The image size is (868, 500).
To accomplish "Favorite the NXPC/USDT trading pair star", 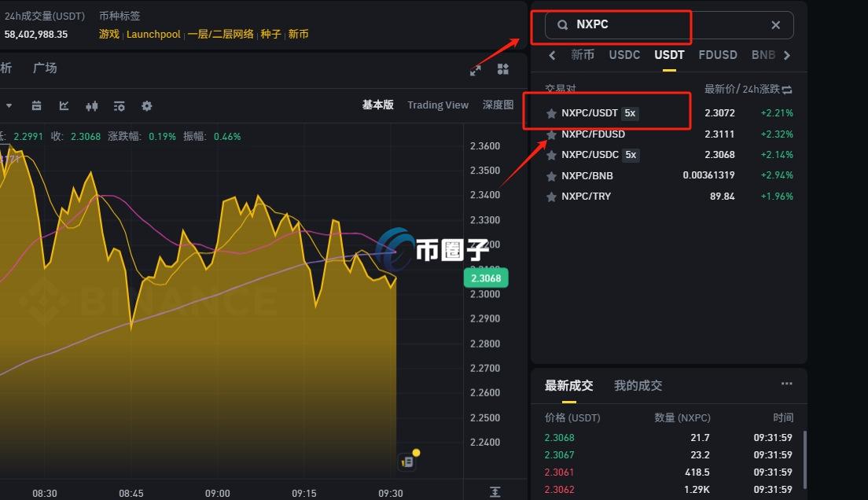I will click(550, 112).
